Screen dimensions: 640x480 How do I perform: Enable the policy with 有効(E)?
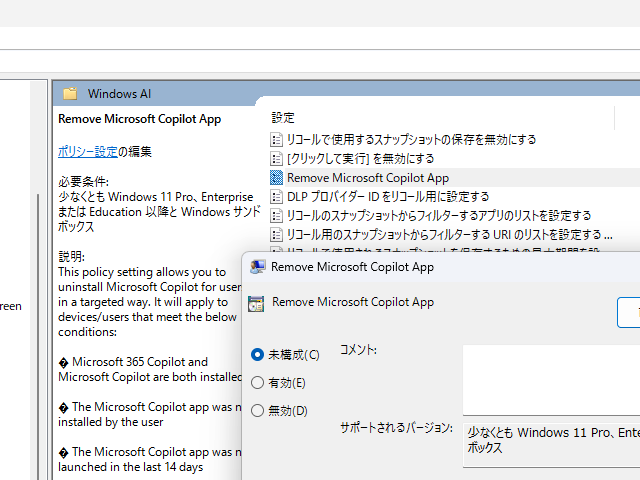[x=258, y=382]
